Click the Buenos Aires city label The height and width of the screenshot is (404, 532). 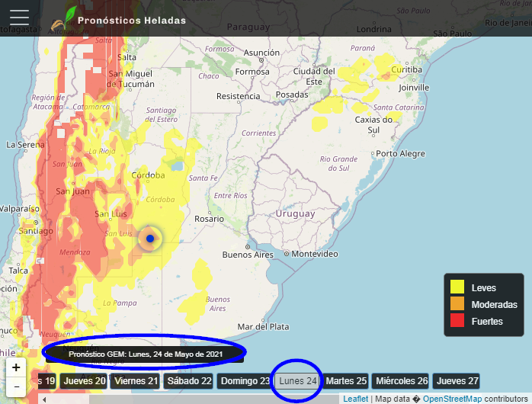[248, 255]
